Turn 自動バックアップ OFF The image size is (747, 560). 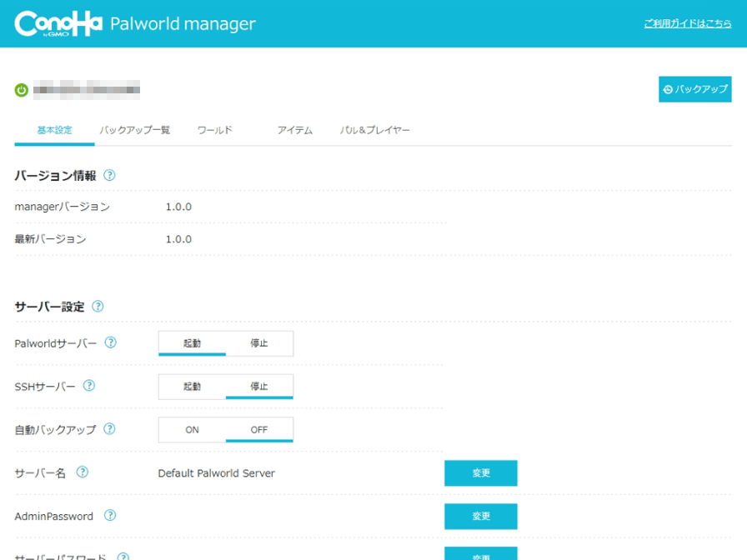[x=259, y=429]
